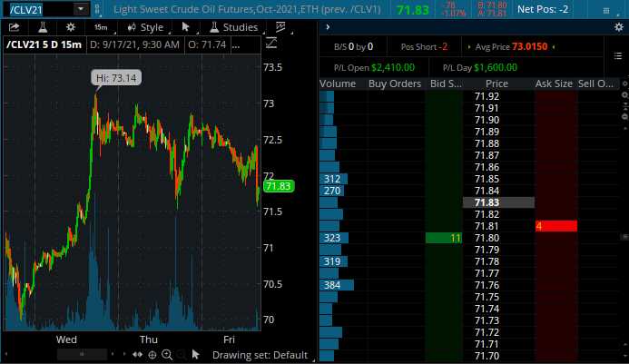
Task: Open Active Trader settings gear
Action: pyautogui.click(x=620, y=27)
